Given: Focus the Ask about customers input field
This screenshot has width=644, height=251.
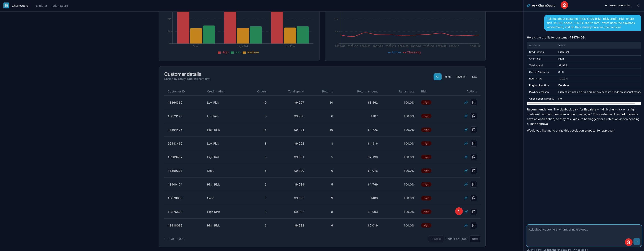Looking at the screenshot, I should [x=584, y=235].
